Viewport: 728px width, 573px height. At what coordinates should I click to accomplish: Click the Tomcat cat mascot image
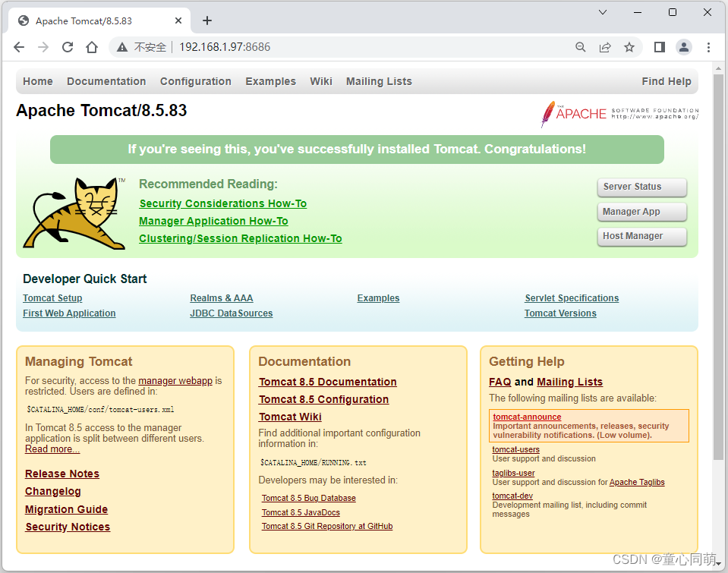point(74,213)
